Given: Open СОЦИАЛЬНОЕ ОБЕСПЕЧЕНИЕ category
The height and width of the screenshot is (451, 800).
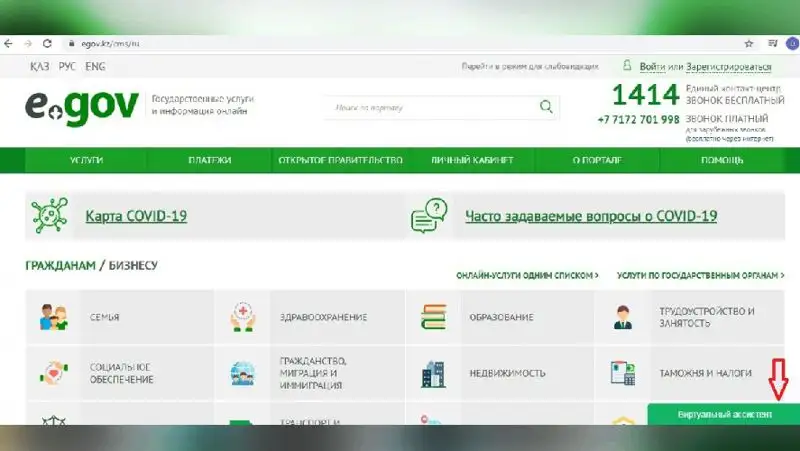Looking at the screenshot, I should (121, 373).
